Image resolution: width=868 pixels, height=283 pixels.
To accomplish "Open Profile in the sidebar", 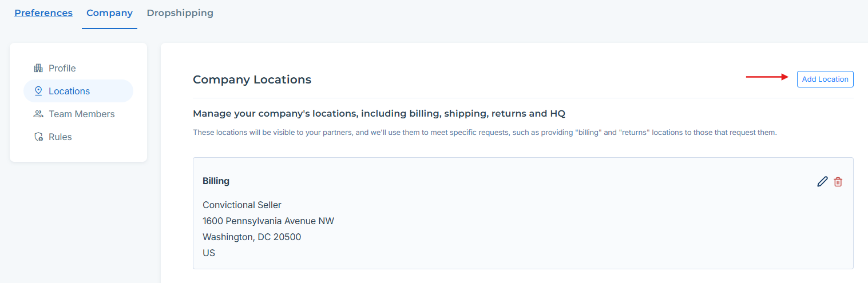I will (62, 68).
